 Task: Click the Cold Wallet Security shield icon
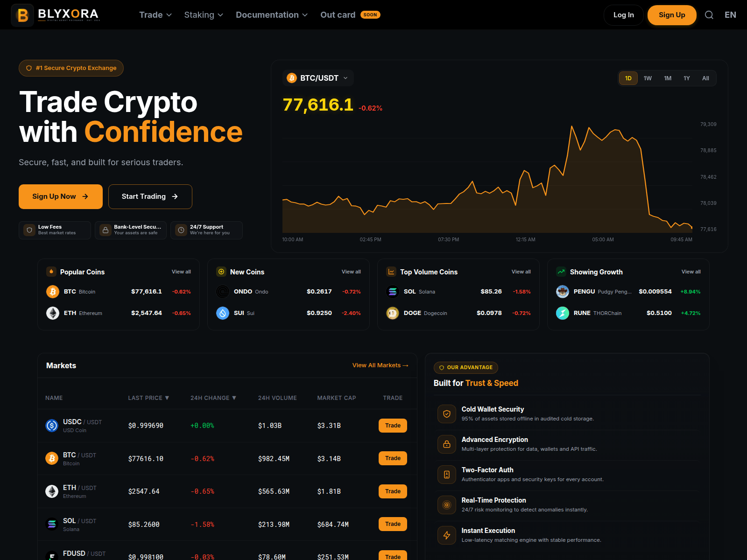(x=447, y=414)
